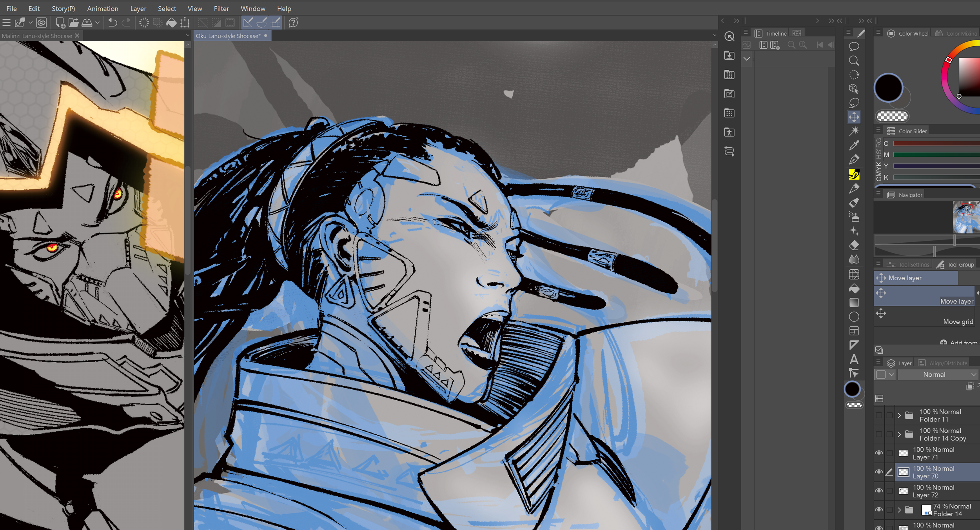This screenshot has height=530, width=980.
Task: Open layer palette color dropdown arrow
Action: coord(892,374)
